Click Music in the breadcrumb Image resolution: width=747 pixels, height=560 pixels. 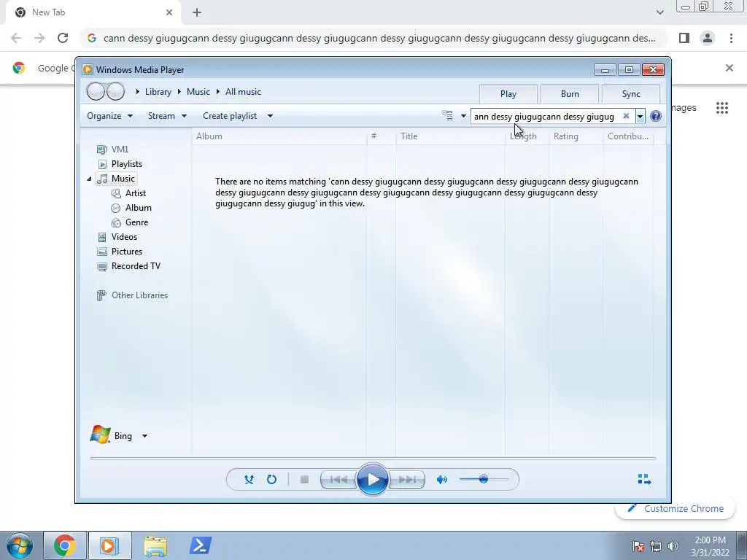(x=198, y=92)
